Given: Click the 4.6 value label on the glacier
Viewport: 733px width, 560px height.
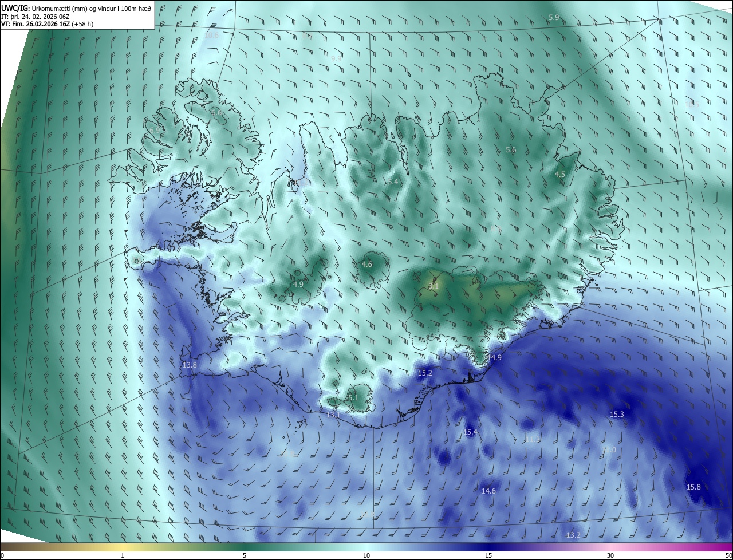Looking at the screenshot, I should (367, 265).
